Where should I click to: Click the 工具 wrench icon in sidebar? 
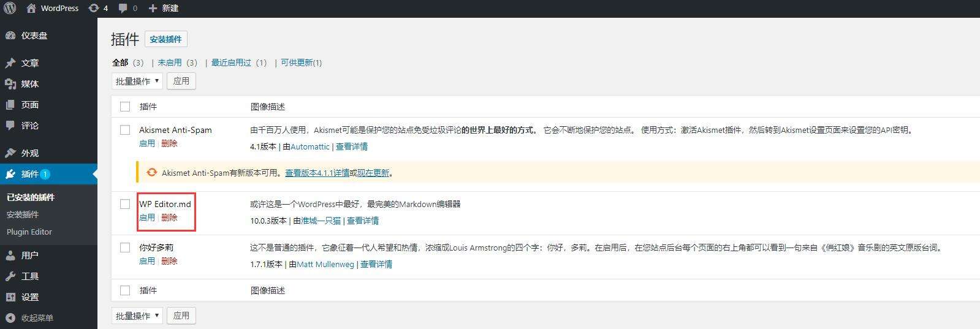point(10,276)
